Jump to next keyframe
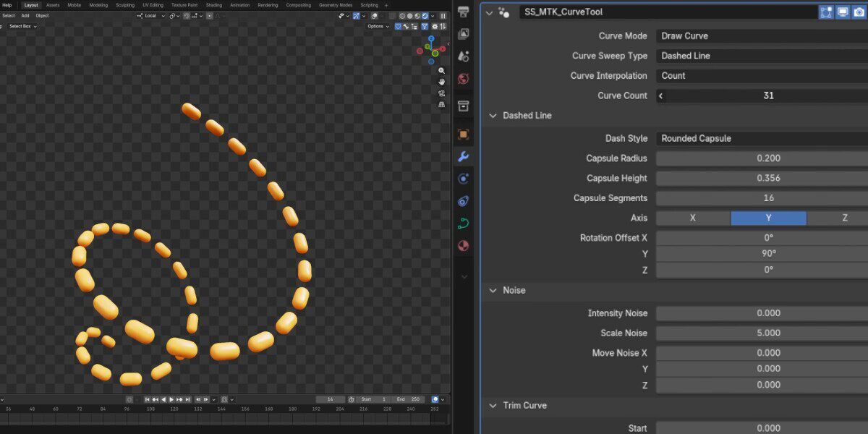Screen dimensions: 868x434 [179, 399]
